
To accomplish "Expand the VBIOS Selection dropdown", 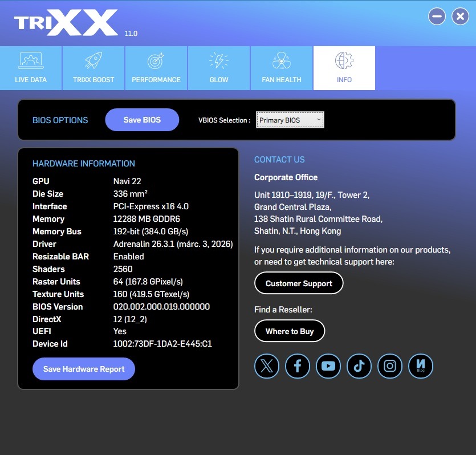I will (x=290, y=120).
